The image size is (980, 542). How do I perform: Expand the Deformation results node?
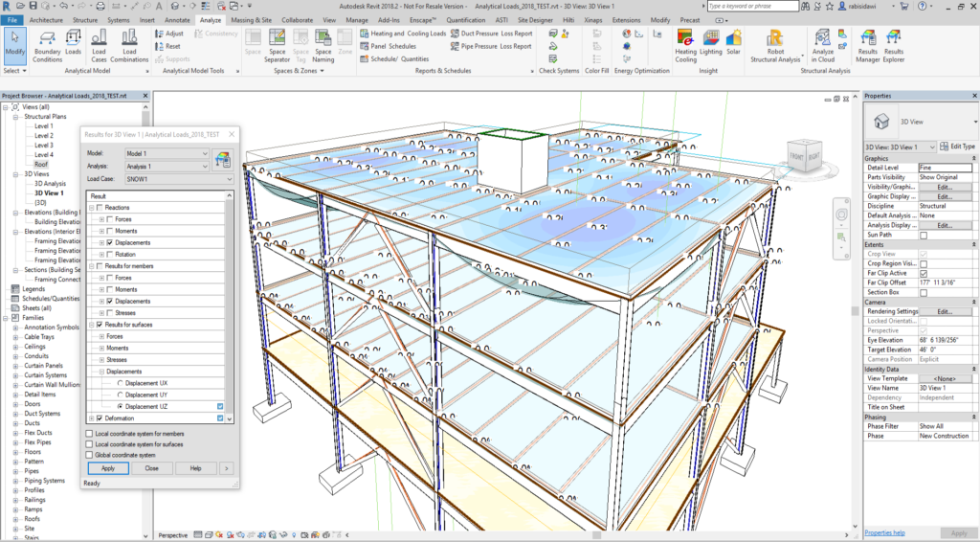coord(91,418)
